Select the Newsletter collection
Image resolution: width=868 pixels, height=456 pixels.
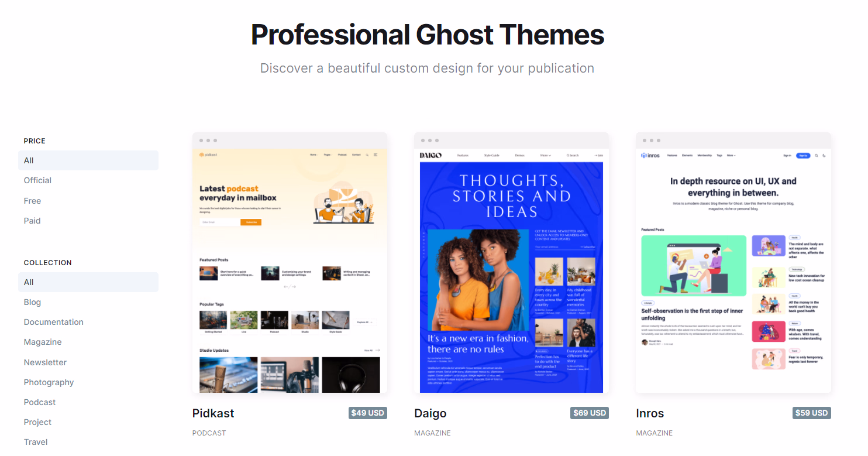[x=45, y=362]
